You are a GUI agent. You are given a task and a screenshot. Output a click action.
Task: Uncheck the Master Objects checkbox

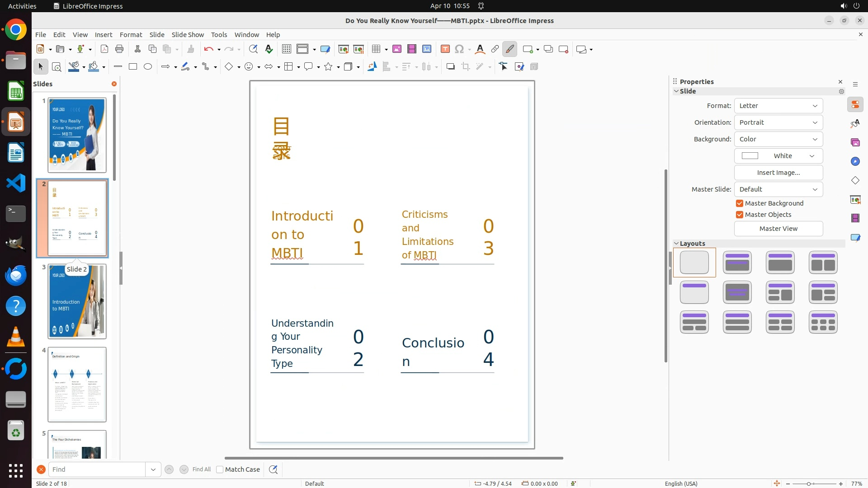click(x=740, y=215)
